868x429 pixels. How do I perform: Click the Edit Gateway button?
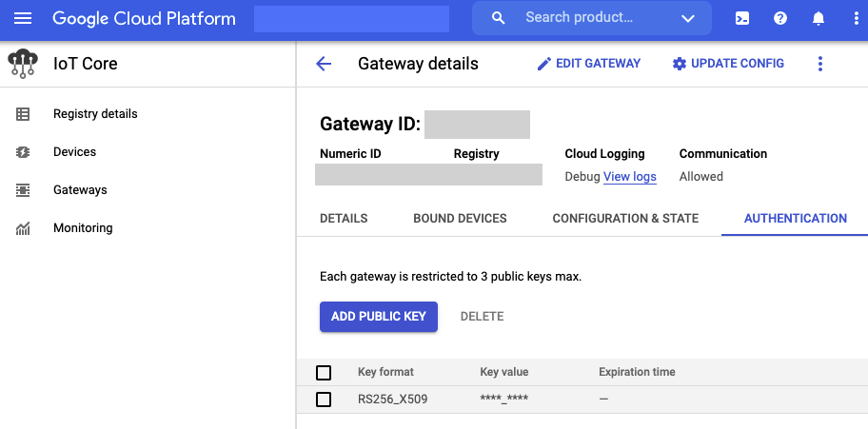click(x=589, y=64)
